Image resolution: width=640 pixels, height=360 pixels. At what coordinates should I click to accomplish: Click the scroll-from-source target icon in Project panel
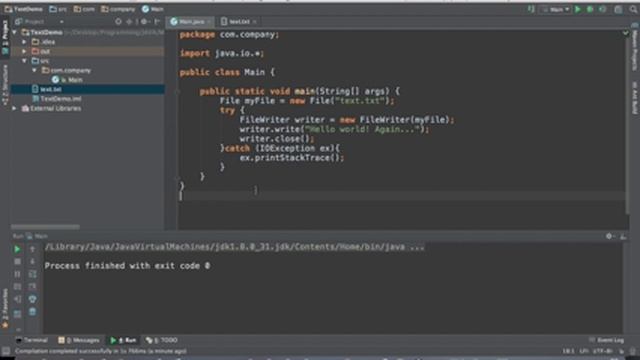point(118,21)
